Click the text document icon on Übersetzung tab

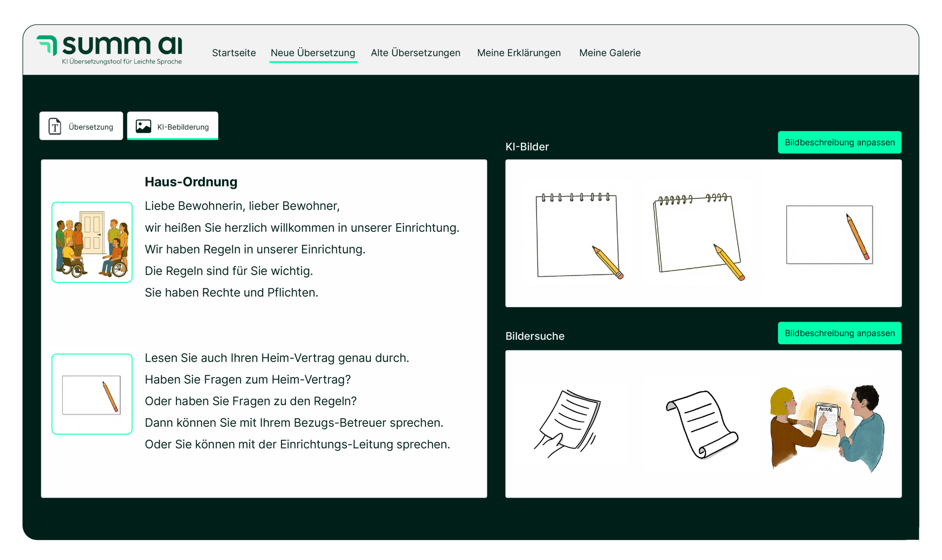coord(55,126)
